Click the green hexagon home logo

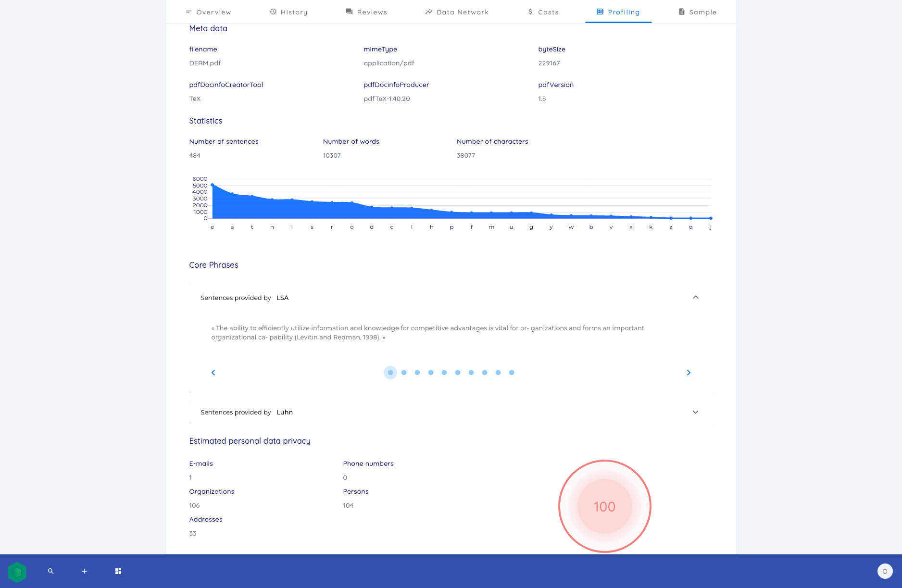point(17,572)
